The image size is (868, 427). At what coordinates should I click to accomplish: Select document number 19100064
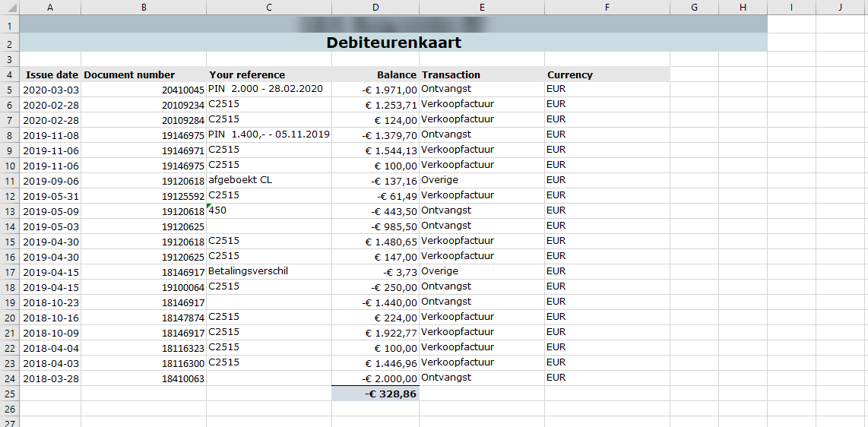click(x=144, y=287)
